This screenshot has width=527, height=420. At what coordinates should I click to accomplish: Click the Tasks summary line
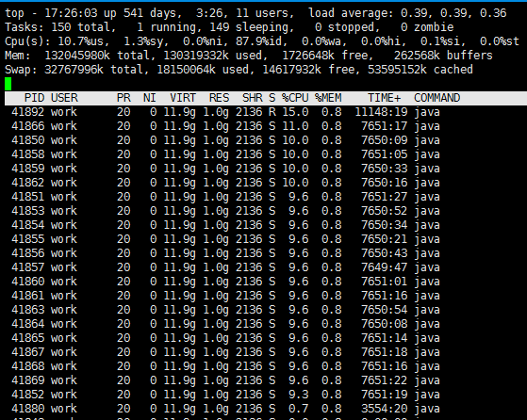click(229, 27)
